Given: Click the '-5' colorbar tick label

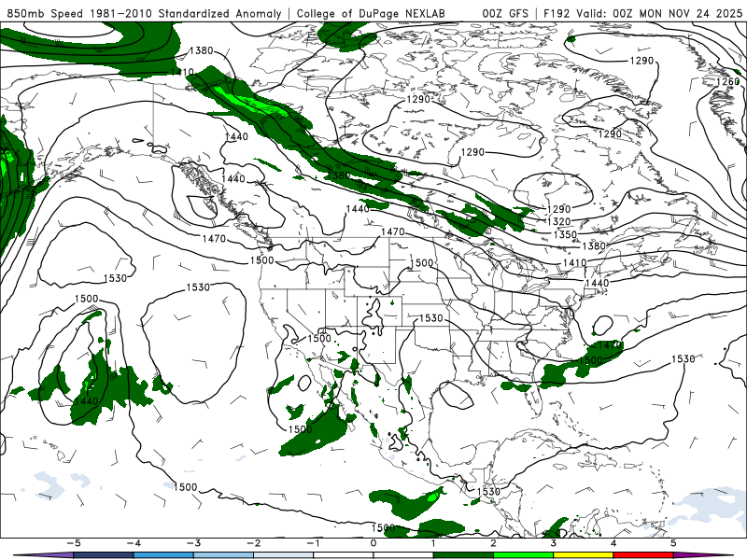Looking at the screenshot, I should pos(74,543).
